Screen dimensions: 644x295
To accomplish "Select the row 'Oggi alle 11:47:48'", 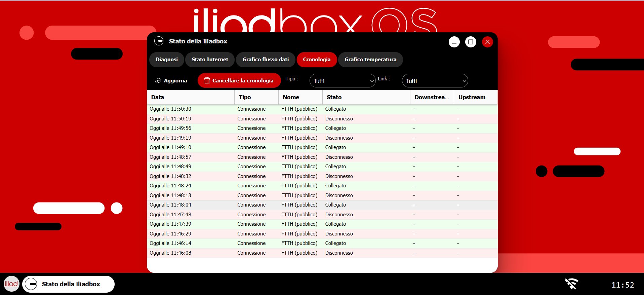I will click(x=322, y=215).
